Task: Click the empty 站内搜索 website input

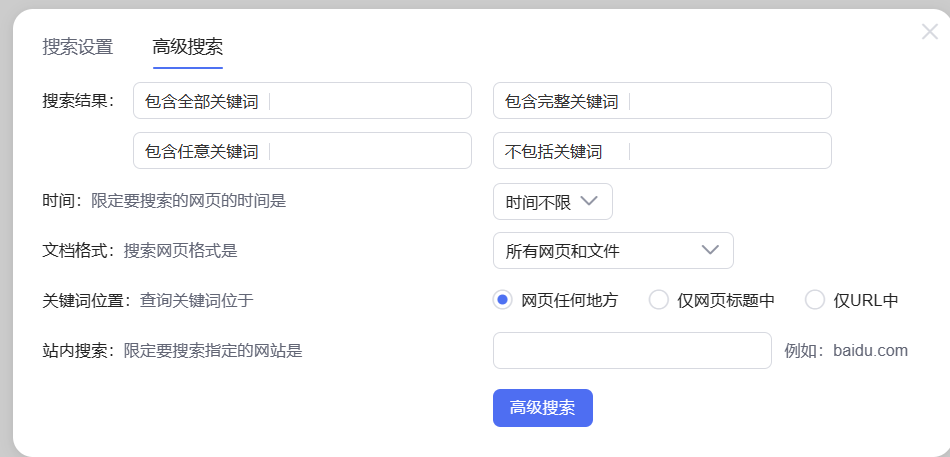Action: tap(632, 350)
